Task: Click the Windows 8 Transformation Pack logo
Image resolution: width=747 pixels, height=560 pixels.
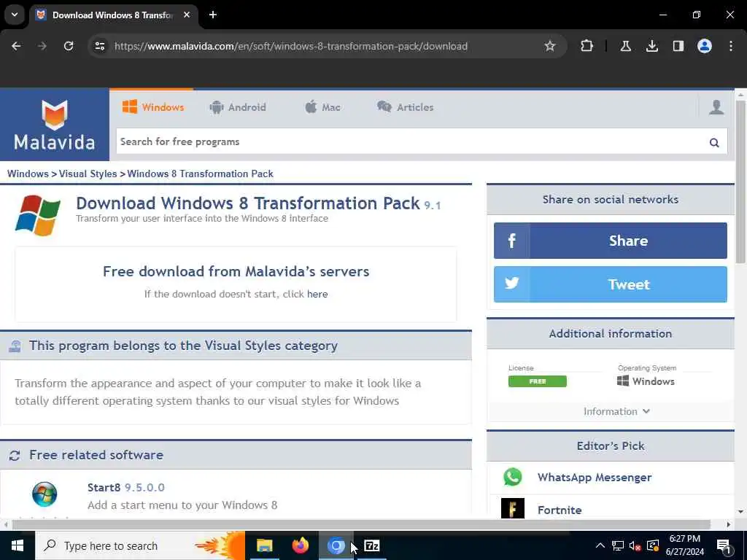Action: pyautogui.click(x=38, y=215)
